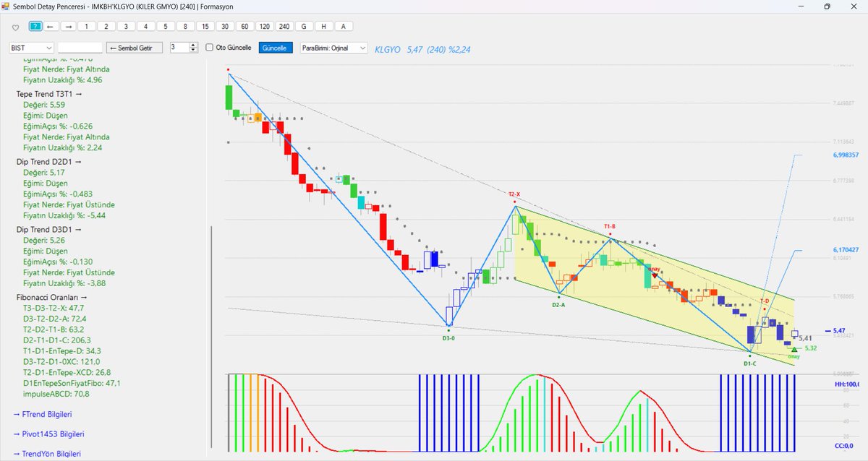The width and height of the screenshot is (868, 461).
Task: Select the G period button
Action: click(x=304, y=26)
